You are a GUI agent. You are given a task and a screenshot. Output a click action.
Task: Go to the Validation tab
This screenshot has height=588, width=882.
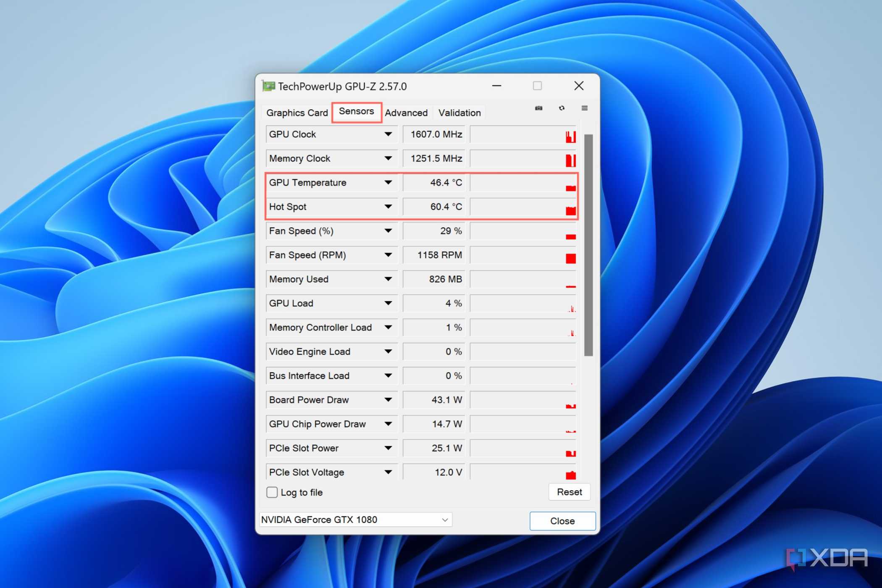coord(459,113)
